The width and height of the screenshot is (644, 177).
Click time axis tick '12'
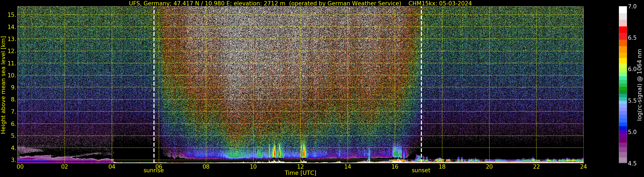point(300,166)
